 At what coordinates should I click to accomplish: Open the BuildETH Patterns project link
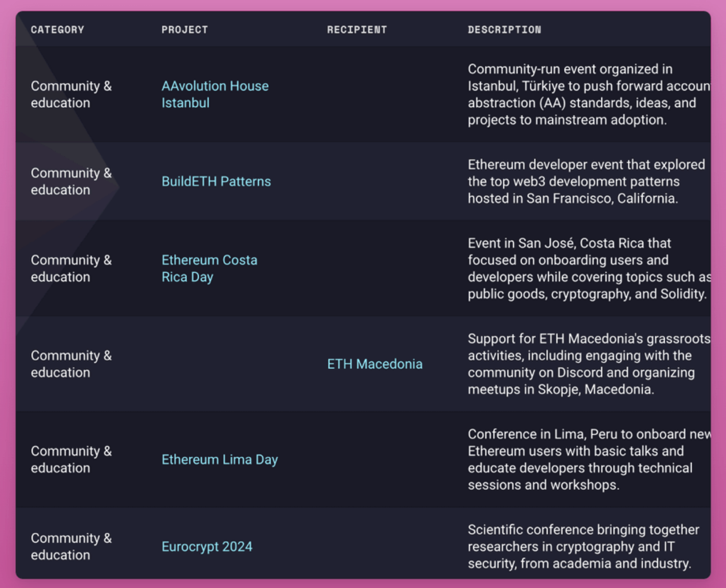click(x=216, y=181)
